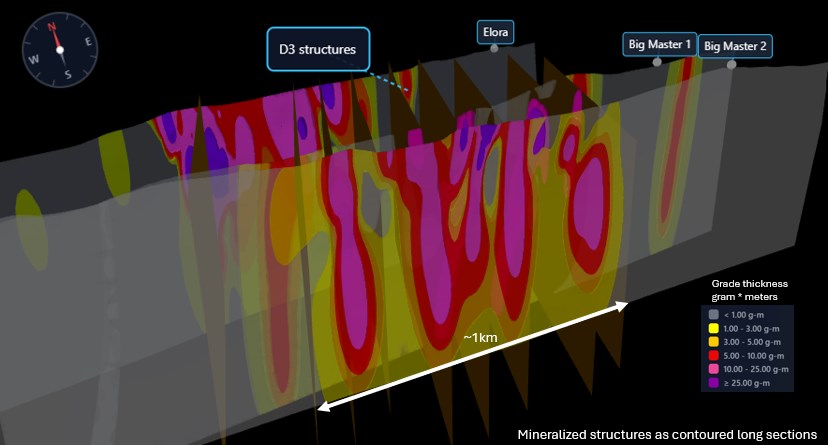Image resolution: width=828 pixels, height=445 pixels.
Task: Open the Big Master 1 label
Action: coord(658,44)
